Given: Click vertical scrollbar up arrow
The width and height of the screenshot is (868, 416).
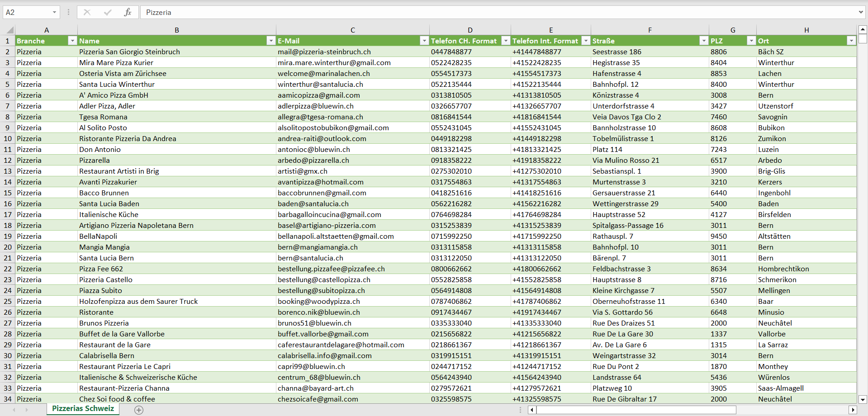Looking at the screenshot, I should coord(863,29).
